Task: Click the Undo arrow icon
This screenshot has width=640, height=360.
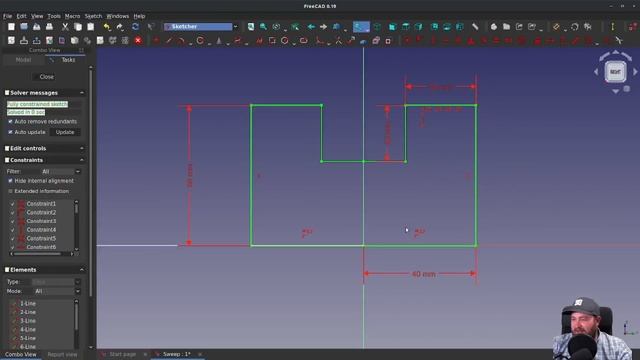Action: [x=107, y=27]
